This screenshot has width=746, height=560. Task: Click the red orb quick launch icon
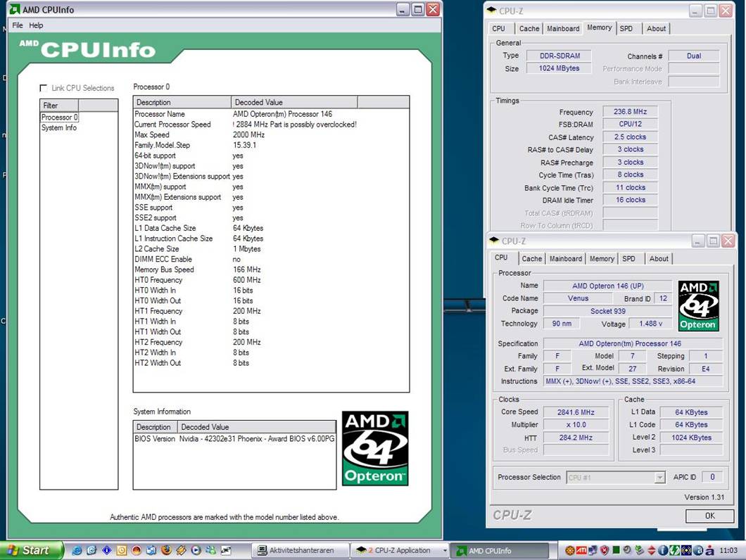[x=137, y=550]
